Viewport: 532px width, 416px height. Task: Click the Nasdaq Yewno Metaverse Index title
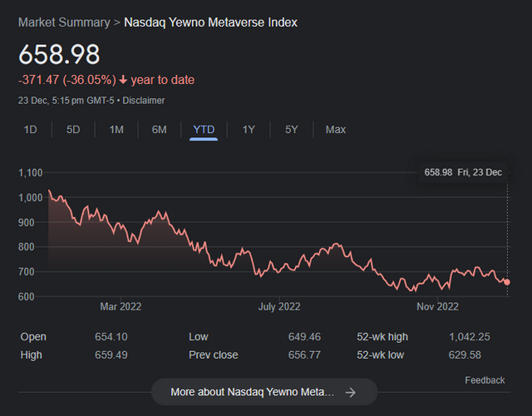tap(210, 22)
